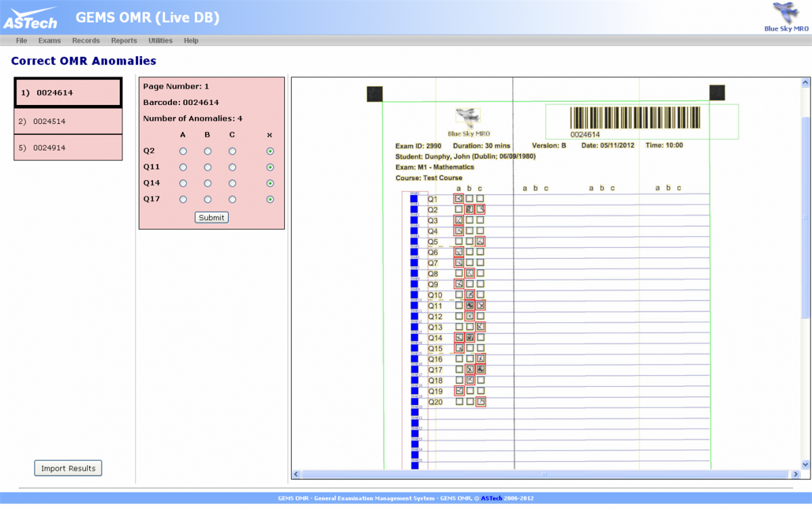Click the scroll-down arrow of vertical scrollbar
812x510 pixels.
[805, 464]
